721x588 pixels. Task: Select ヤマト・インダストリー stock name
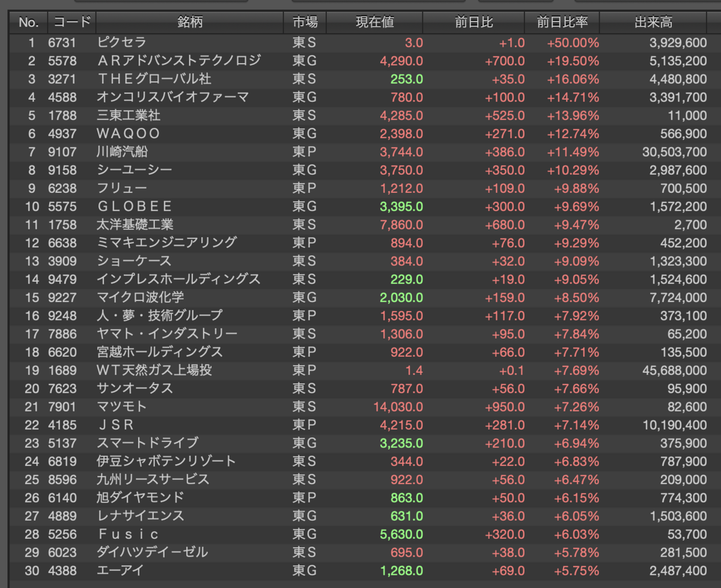point(167,334)
